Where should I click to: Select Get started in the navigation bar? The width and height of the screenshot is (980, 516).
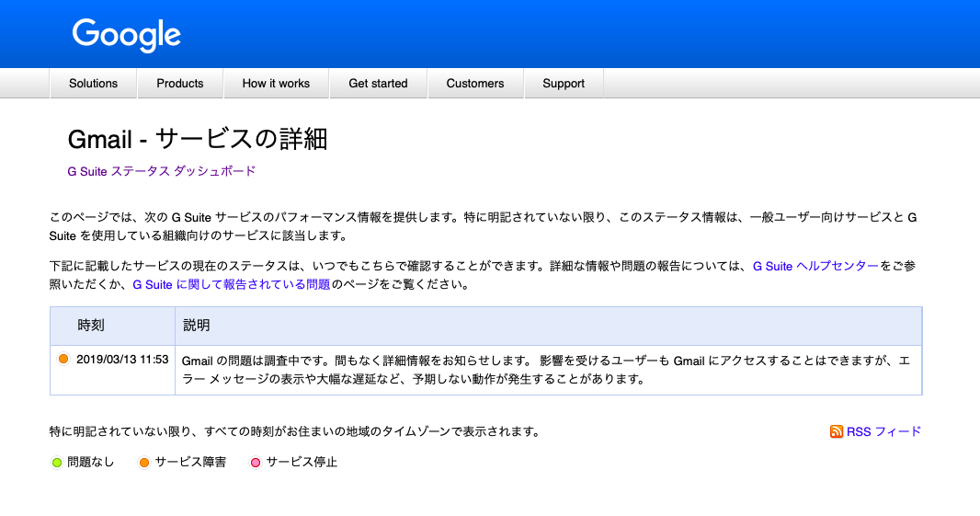[378, 84]
